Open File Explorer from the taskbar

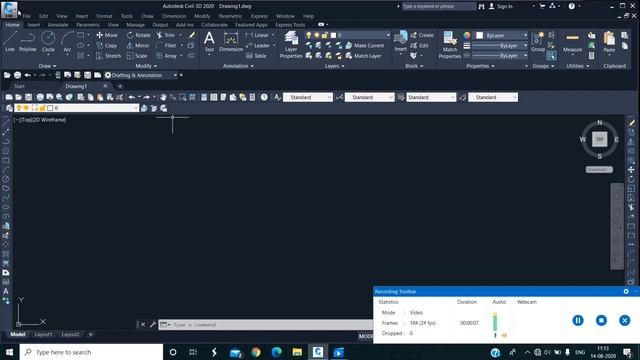click(x=297, y=352)
